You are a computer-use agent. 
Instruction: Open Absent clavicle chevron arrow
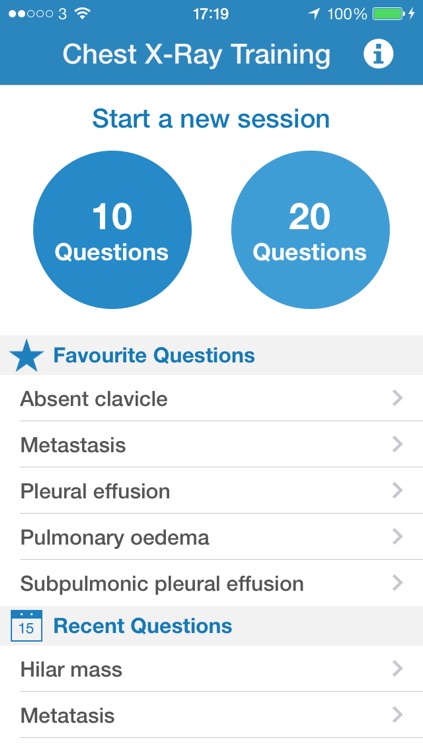(397, 398)
